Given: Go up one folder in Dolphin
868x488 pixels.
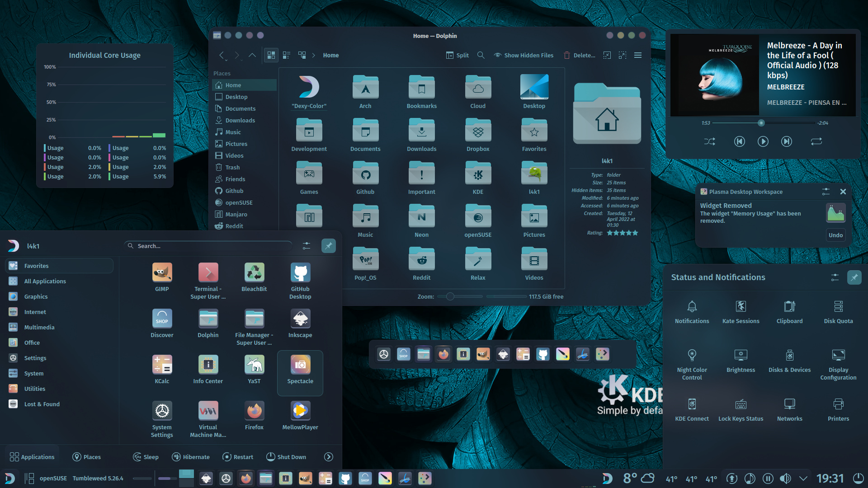Looking at the screenshot, I should click(252, 55).
